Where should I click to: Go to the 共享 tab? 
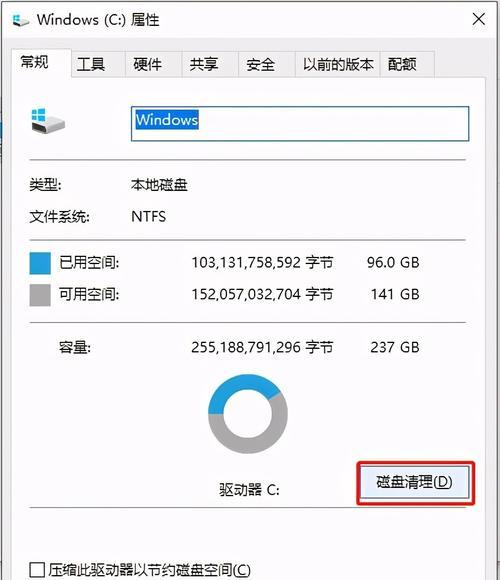click(x=210, y=65)
